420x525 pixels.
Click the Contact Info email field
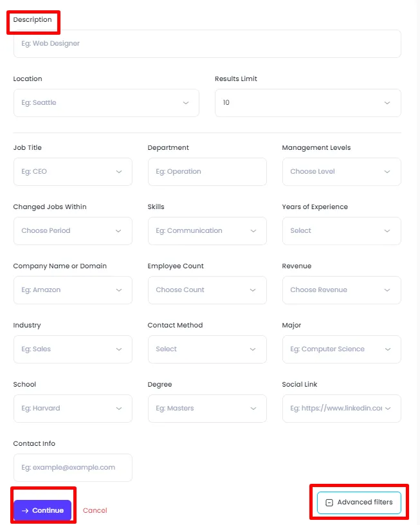tap(73, 468)
